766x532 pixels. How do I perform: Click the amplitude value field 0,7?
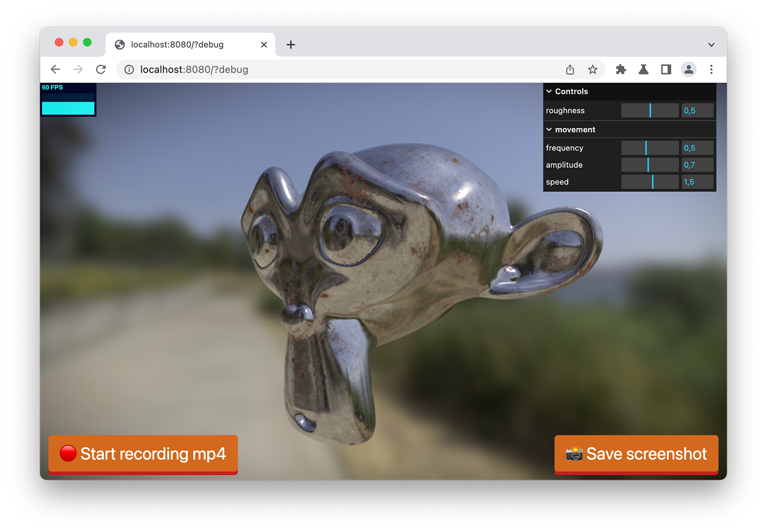tap(697, 165)
